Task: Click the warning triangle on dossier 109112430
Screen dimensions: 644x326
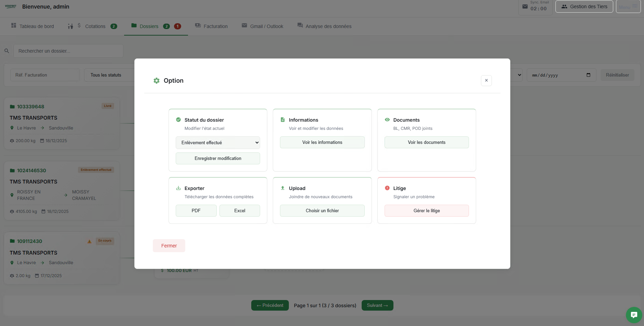Action: [90, 241]
